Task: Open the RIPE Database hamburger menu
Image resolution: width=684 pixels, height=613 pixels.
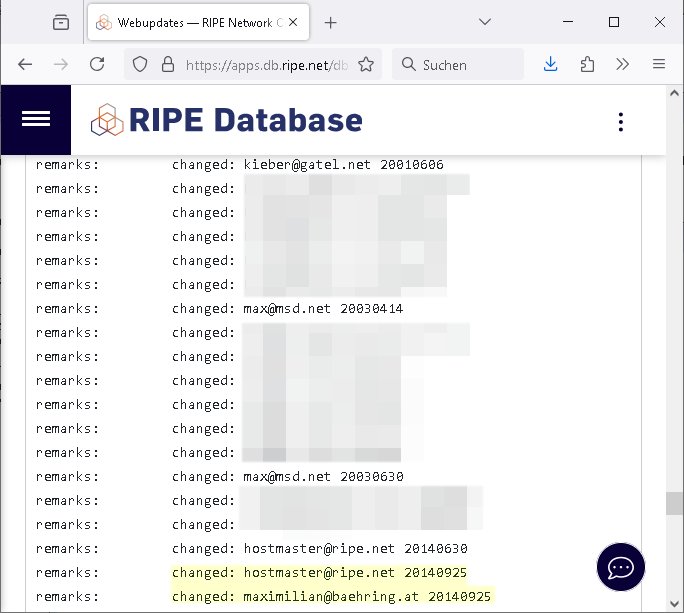Action: 36,119
